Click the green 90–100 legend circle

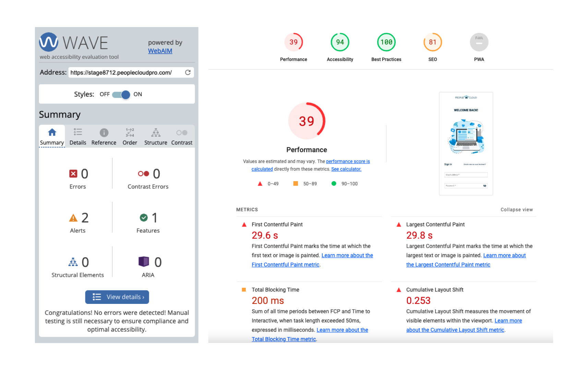coord(334,184)
